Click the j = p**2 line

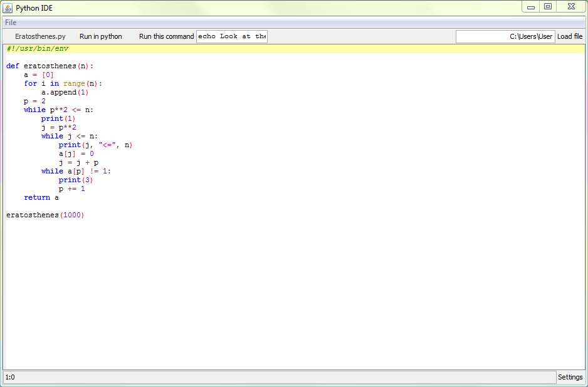point(58,127)
